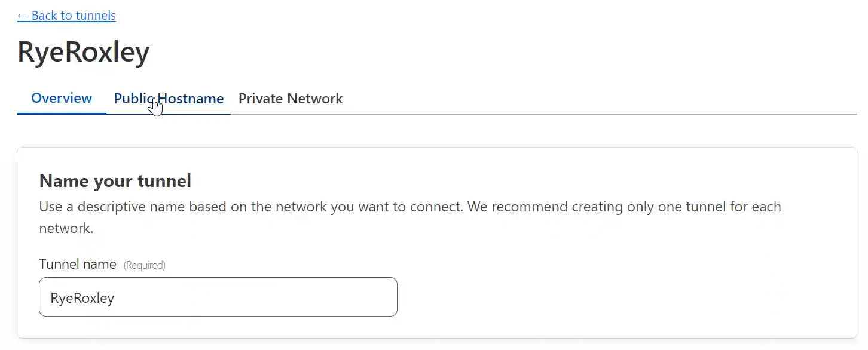This screenshot has height=350, width=868.
Task: Click the Back to tunnels link
Action: (66, 16)
